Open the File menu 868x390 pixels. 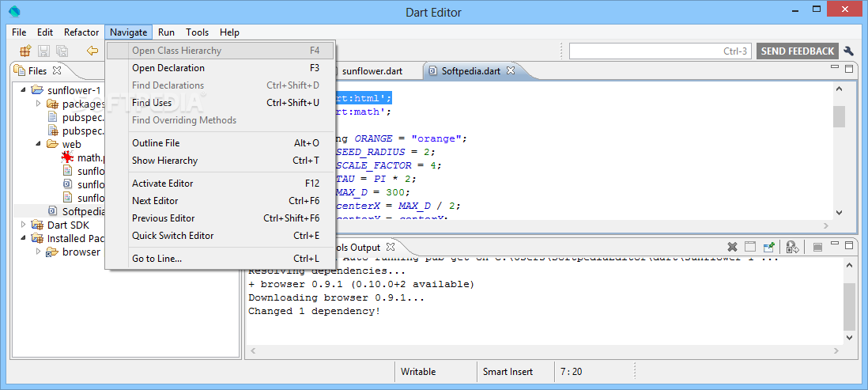tap(19, 32)
